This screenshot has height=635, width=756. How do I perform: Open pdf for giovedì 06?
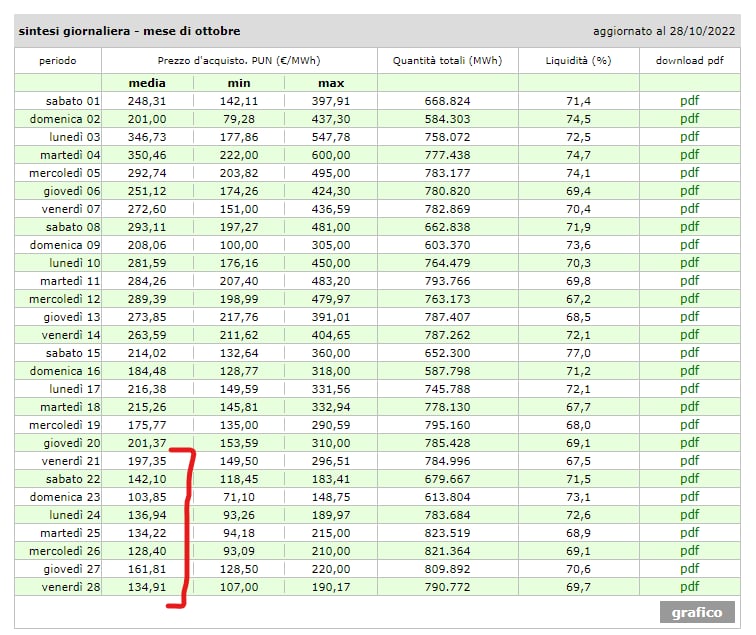689,191
